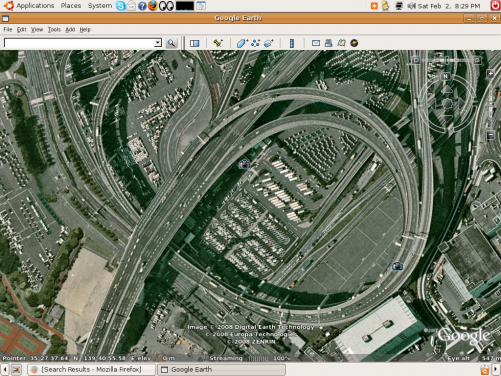Click the clock showing Sat Feb 2
Image resolution: width=501 pixels, height=376 pixels.
point(449,6)
